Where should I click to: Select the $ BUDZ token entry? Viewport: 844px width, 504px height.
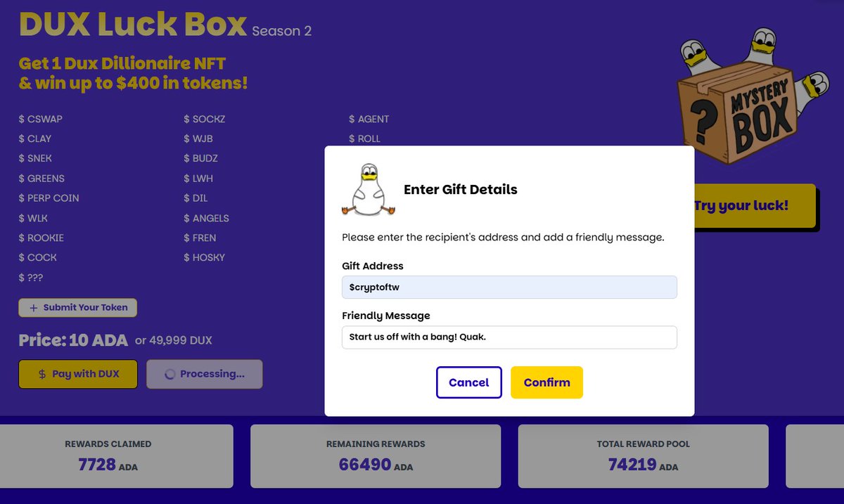tap(201, 158)
